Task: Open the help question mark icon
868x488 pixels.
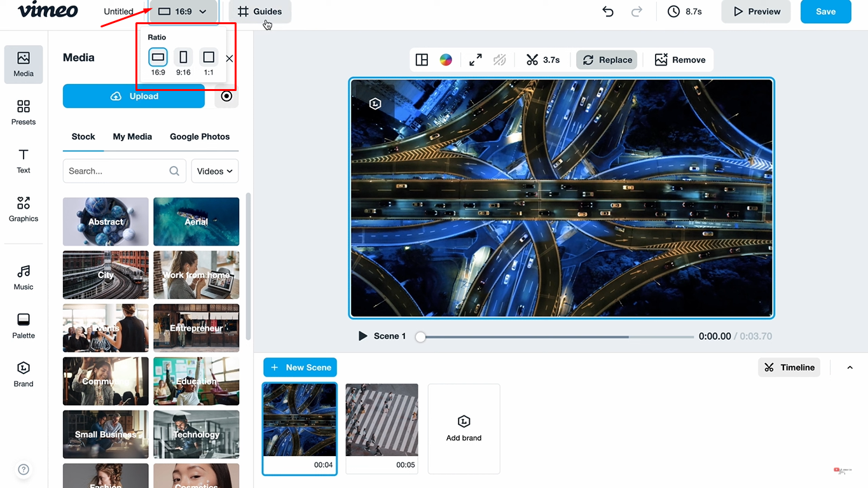Action: click(x=24, y=470)
